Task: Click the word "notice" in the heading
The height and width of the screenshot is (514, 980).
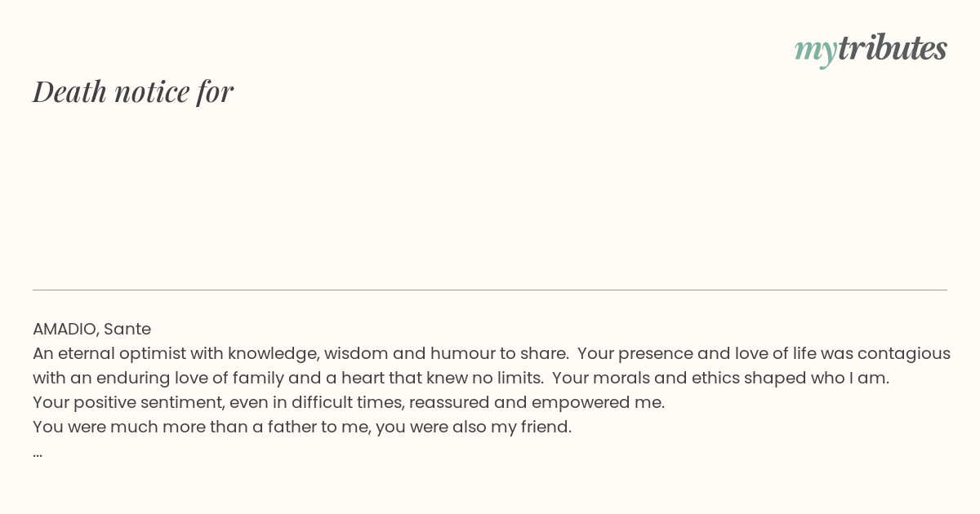Action: pos(152,92)
